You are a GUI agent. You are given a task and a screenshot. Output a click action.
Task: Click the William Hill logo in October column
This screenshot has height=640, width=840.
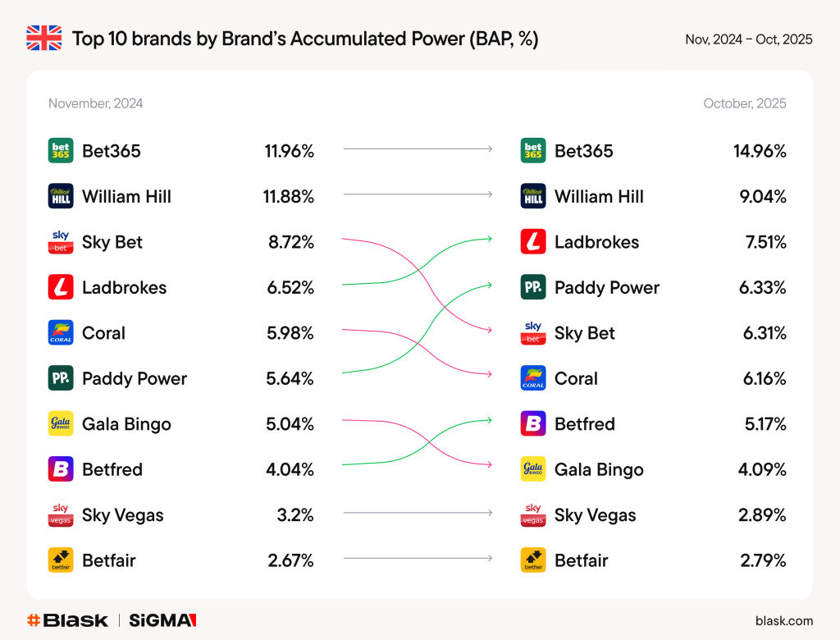click(x=533, y=196)
